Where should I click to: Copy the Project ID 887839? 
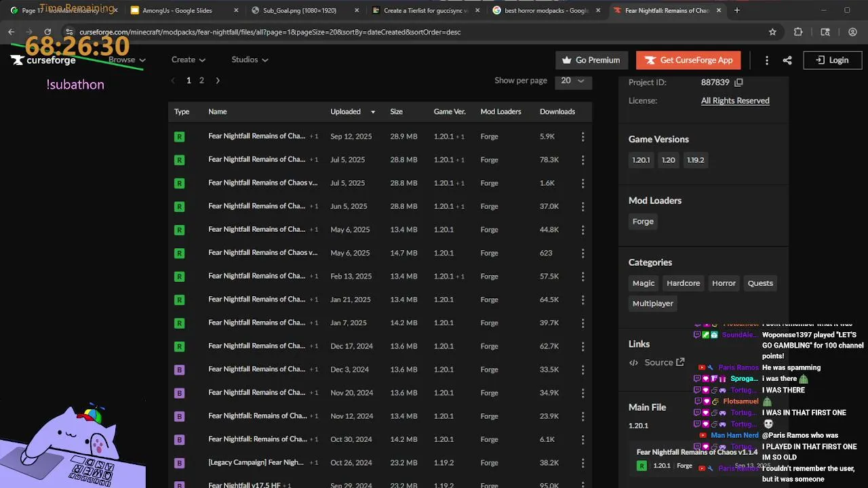739,83
